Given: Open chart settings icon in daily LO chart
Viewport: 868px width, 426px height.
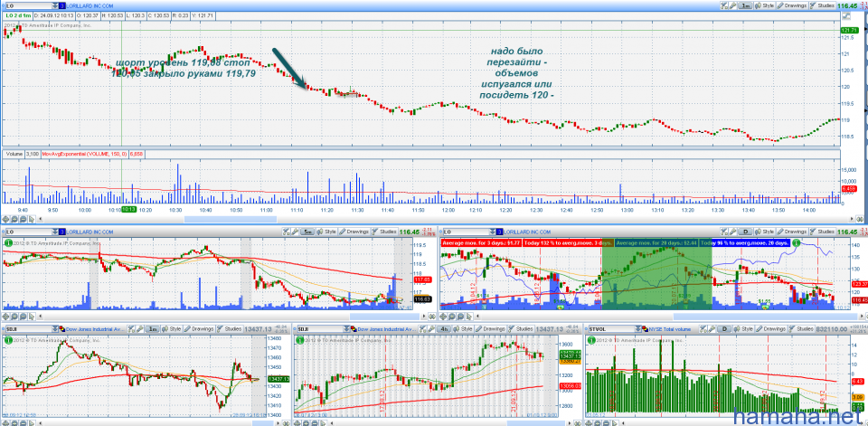Looking at the screenshot, I should click(724, 232).
